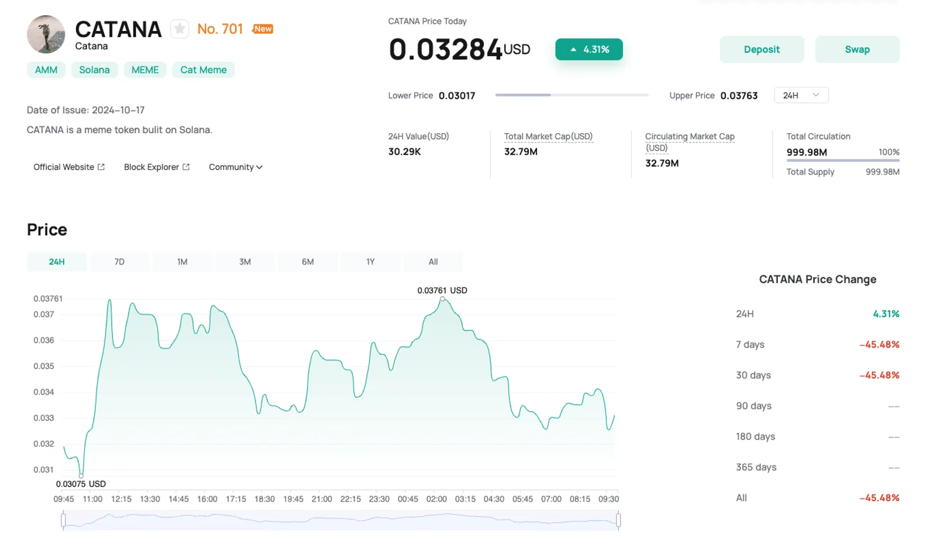The image size is (935, 560).
Task: Click the Total Supply value 999.98M
Action: click(x=882, y=172)
